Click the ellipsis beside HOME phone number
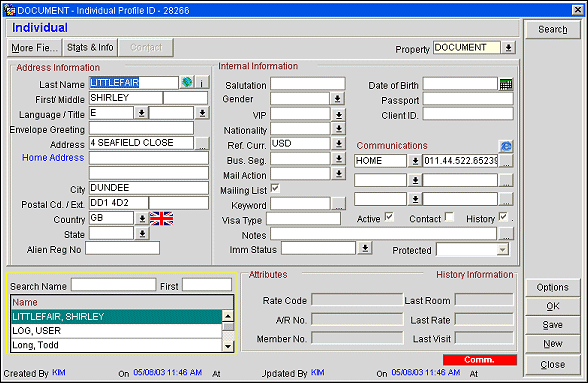 [x=506, y=161]
